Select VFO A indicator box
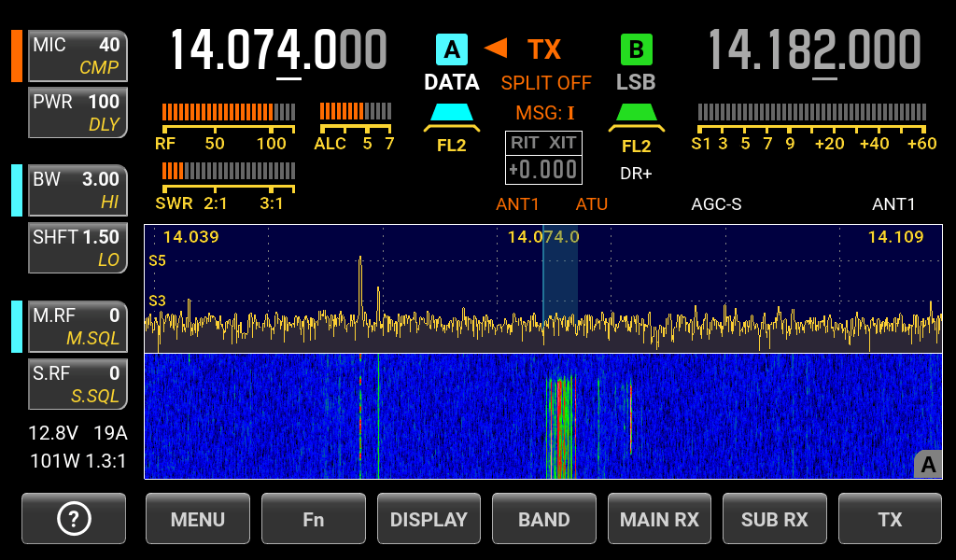956x560 pixels. 451,49
